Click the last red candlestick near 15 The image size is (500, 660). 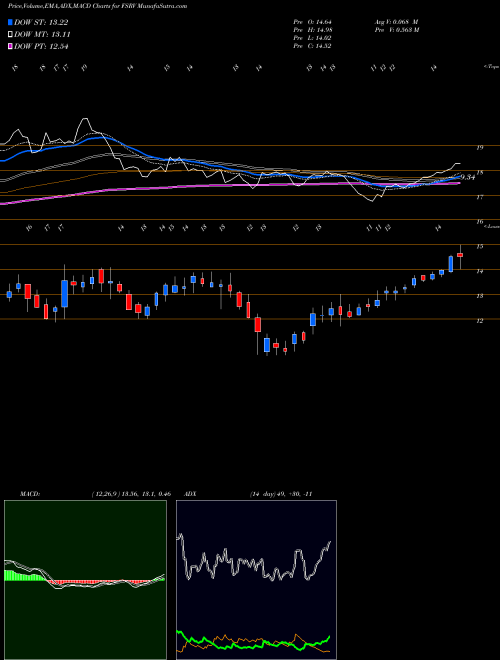460,255
